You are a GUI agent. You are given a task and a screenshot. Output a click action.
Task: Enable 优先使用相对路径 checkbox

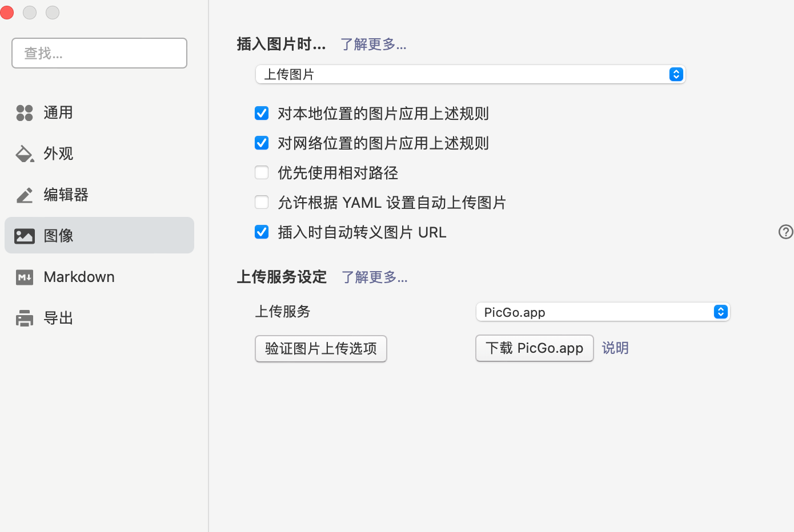[x=262, y=173]
